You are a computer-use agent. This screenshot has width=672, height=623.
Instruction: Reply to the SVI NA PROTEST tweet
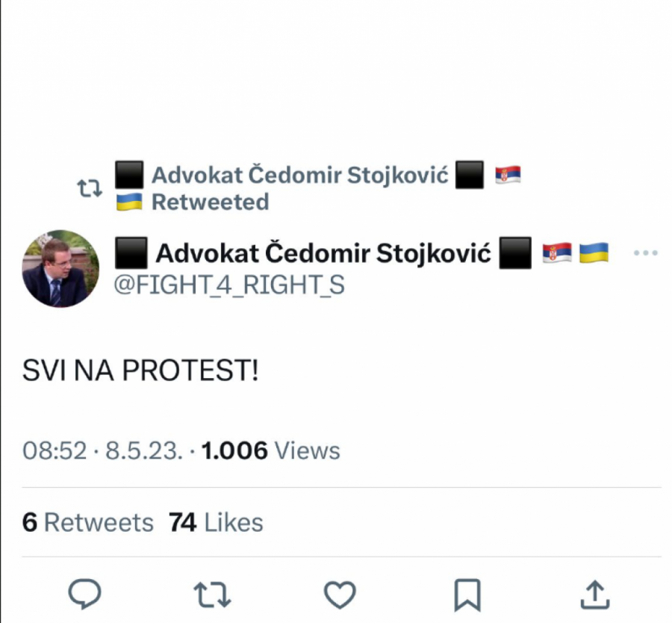pos(84,595)
